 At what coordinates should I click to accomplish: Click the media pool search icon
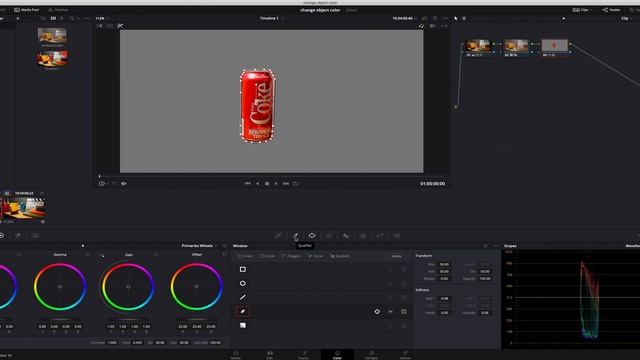tap(71, 18)
